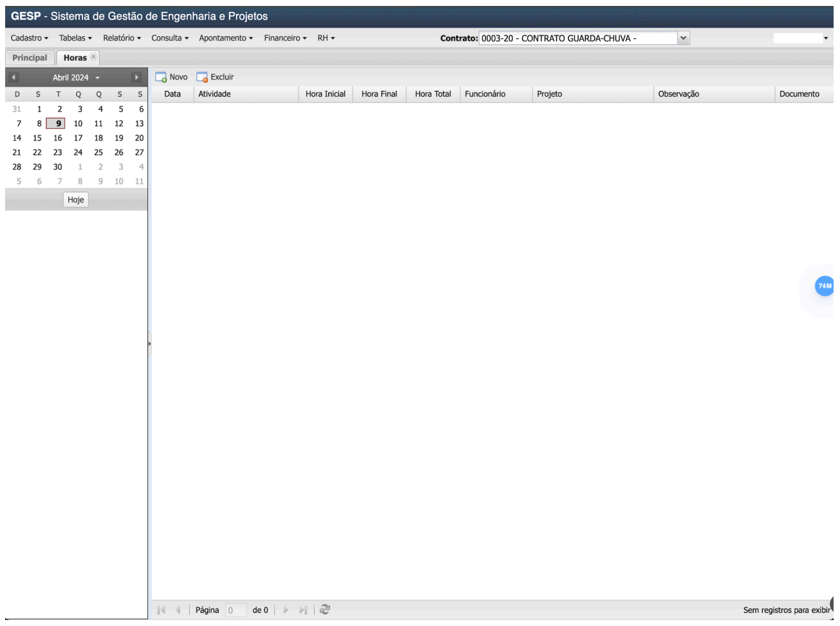Open the user menu dropdown at top right

tap(825, 38)
